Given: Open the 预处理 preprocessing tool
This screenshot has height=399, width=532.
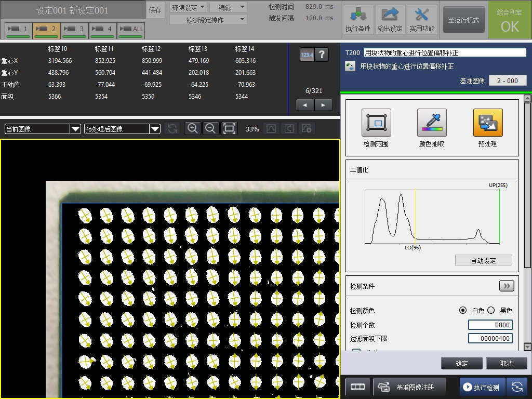Looking at the screenshot, I should point(487,123).
